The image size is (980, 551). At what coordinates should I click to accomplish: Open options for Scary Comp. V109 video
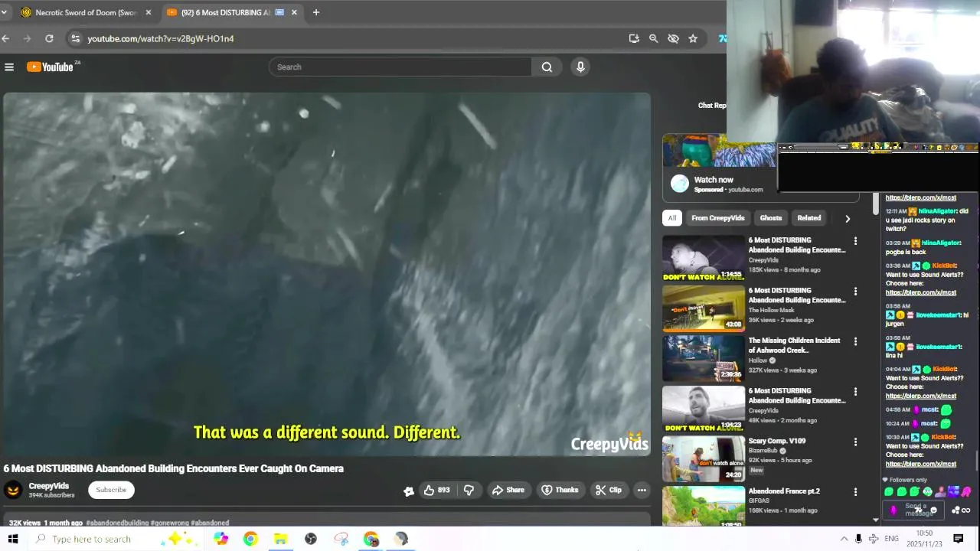[855, 442]
